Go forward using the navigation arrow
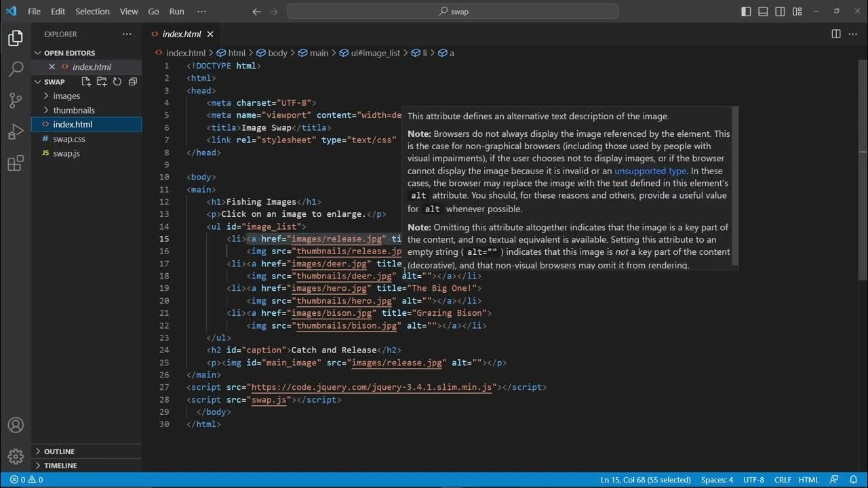This screenshot has width=868, height=488. point(275,12)
